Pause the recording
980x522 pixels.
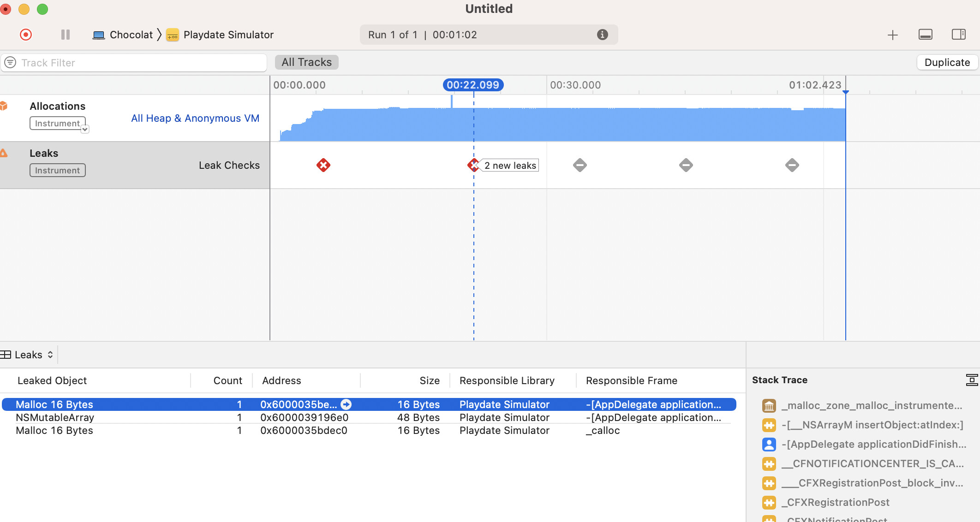coord(66,35)
